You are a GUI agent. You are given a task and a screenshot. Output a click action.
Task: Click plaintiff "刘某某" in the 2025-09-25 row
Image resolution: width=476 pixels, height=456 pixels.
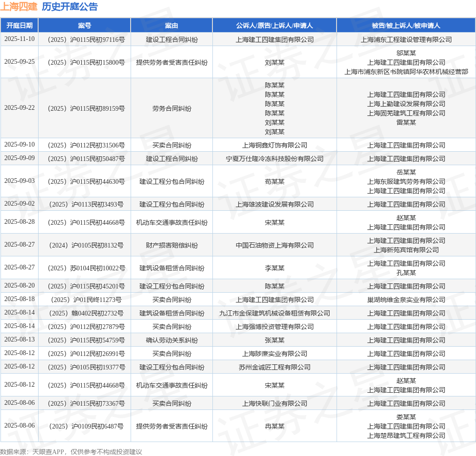(x=275, y=62)
